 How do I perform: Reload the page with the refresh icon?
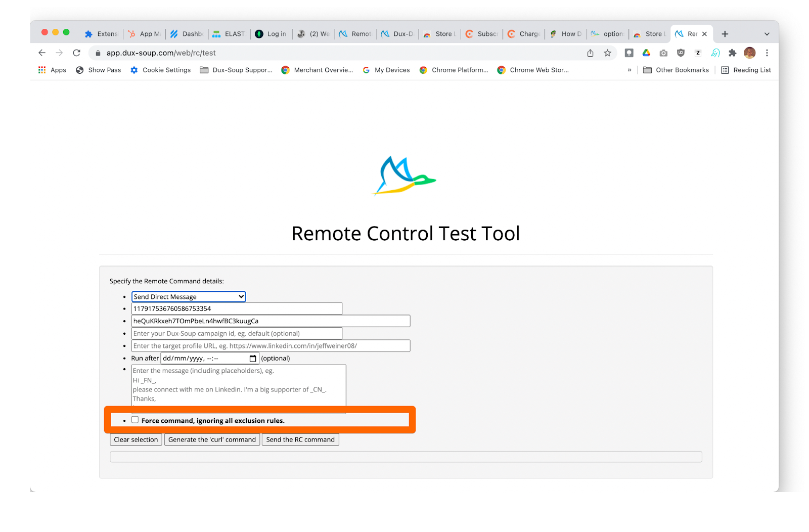click(76, 53)
